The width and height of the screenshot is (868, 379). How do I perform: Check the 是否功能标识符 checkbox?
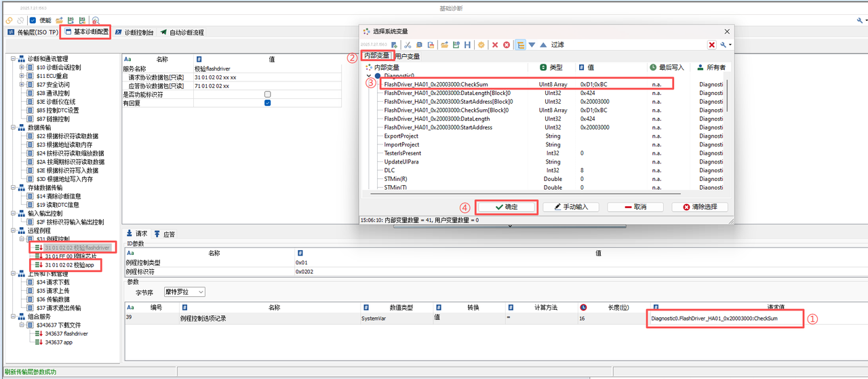(x=267, y=94)
